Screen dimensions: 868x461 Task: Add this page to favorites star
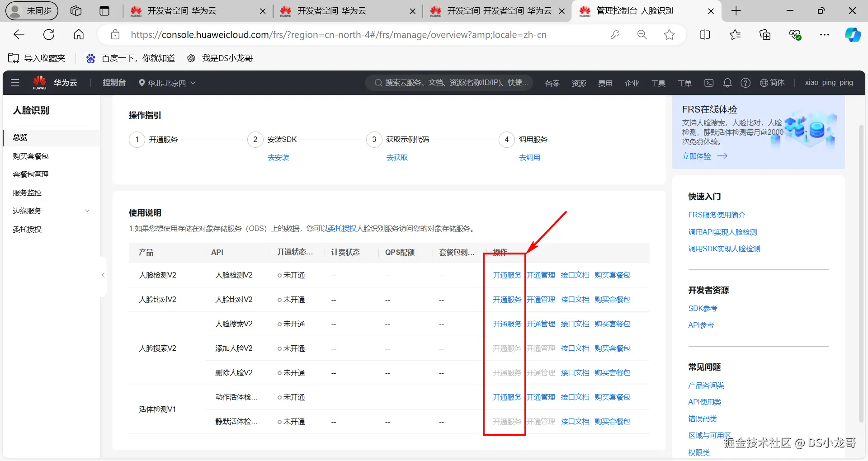(x=669, y=35)
